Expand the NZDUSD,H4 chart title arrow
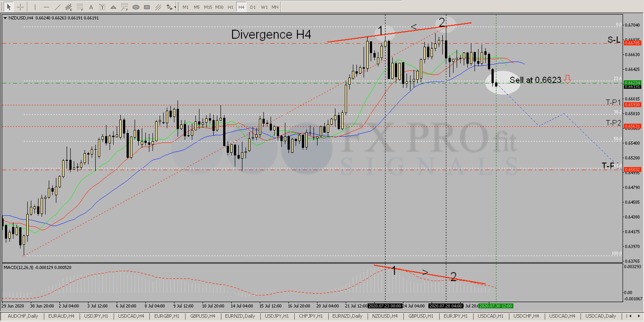 [x=5, y=18]
